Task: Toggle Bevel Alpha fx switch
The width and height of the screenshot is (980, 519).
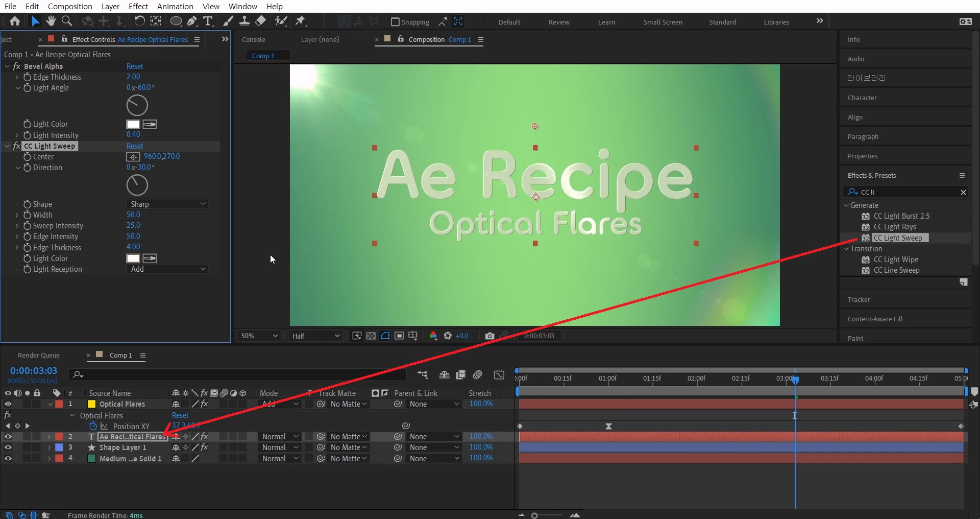Action: (16, 66)
